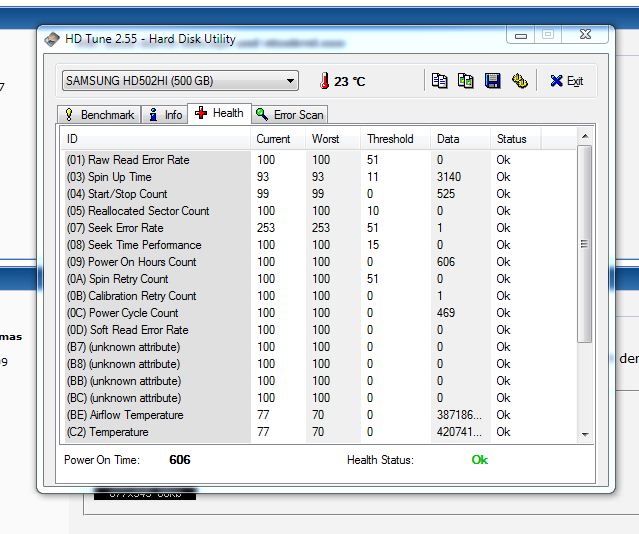Close the HD Tune window
Screen dimensions: 639x534
tap(585, 34)
